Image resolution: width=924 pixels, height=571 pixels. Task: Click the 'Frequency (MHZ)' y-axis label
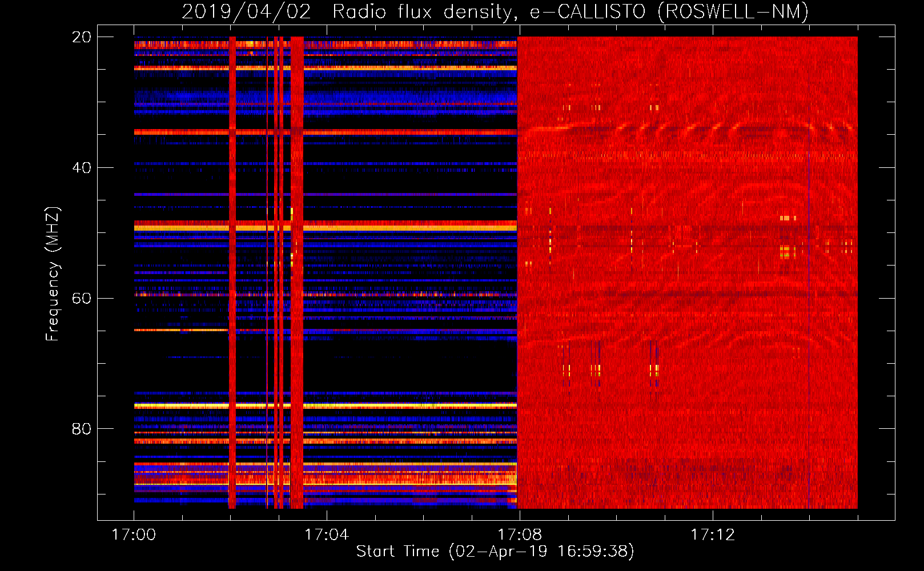[x=53, y=274]
